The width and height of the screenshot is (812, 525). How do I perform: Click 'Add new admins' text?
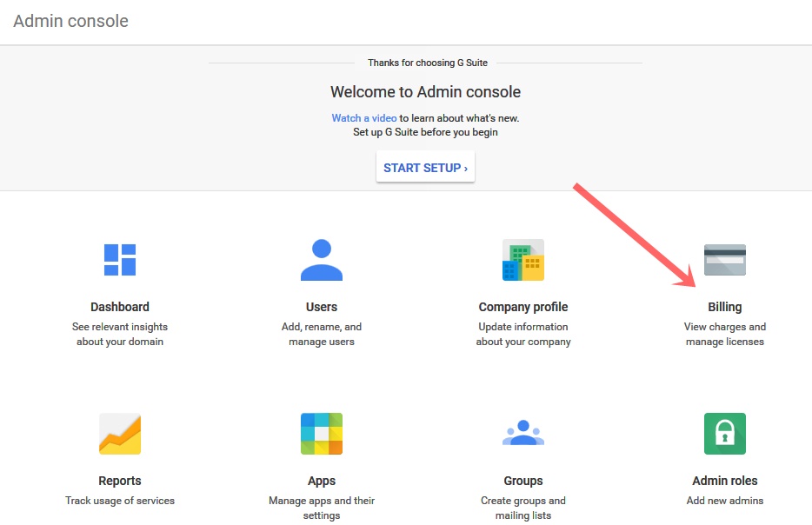click(724, 501)
